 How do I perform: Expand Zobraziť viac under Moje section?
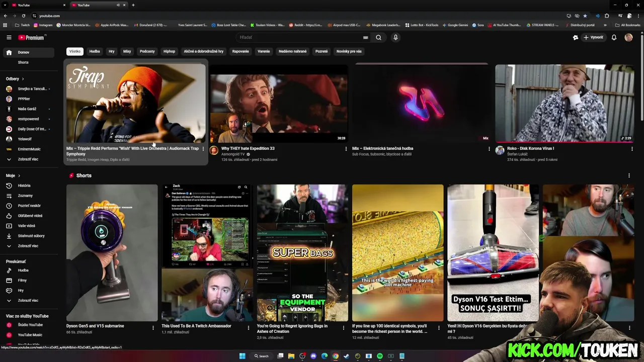pyautogui.click(x=28, y=246)
